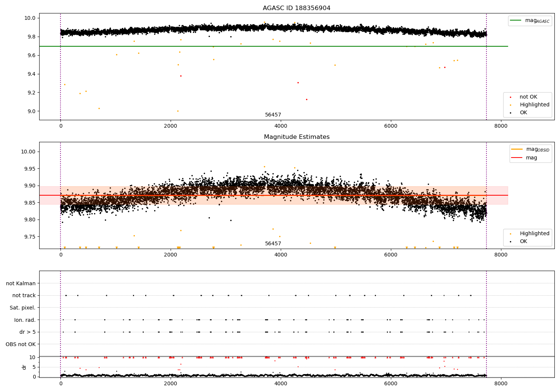Click the 'not OK' legend entry text
The height and width of the screenshot is (392, 560).
(528, 97)
